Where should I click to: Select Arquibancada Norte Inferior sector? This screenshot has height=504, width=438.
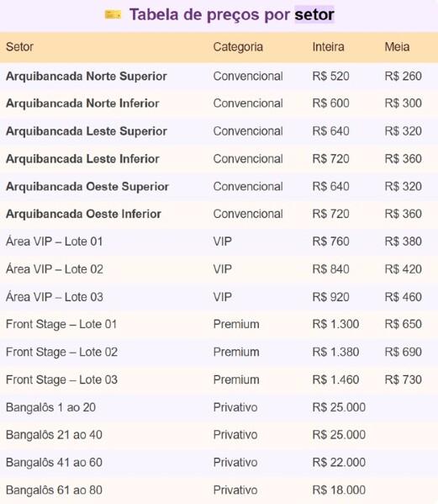pos(82,103)
